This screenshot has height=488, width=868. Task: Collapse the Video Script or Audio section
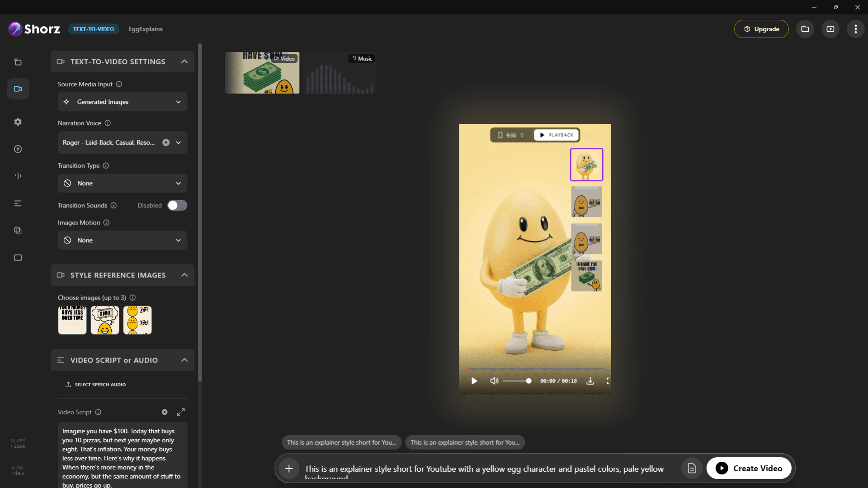point(184,360)
